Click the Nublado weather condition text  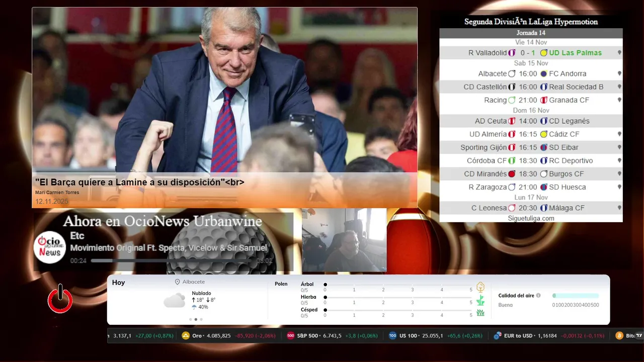201,293
